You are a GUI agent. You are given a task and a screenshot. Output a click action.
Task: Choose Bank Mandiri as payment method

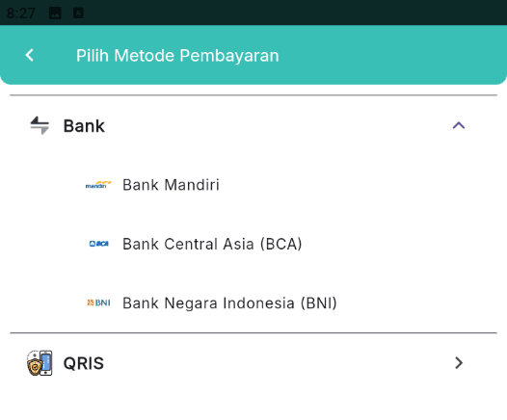click(x=253, y=185)
